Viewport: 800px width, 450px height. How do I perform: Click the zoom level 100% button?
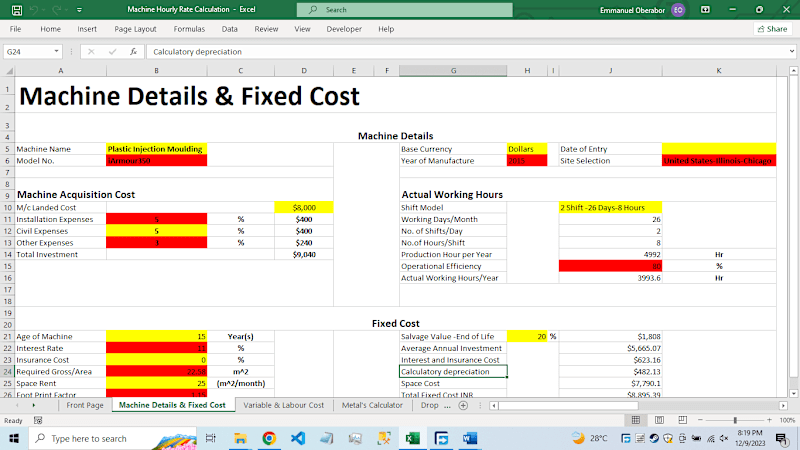(787, 420)
